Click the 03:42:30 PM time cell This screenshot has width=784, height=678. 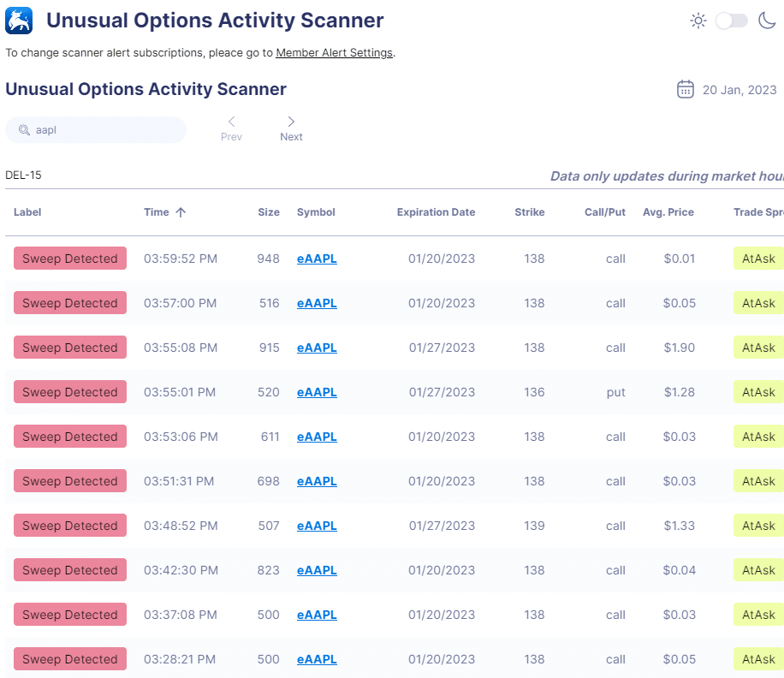tap(181, 570)
